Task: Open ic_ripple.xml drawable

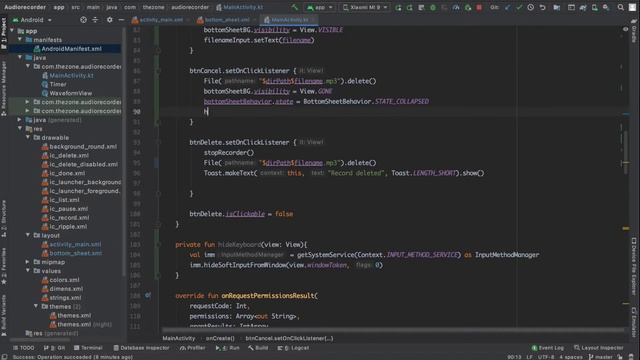Action: [x=68, y=227]
